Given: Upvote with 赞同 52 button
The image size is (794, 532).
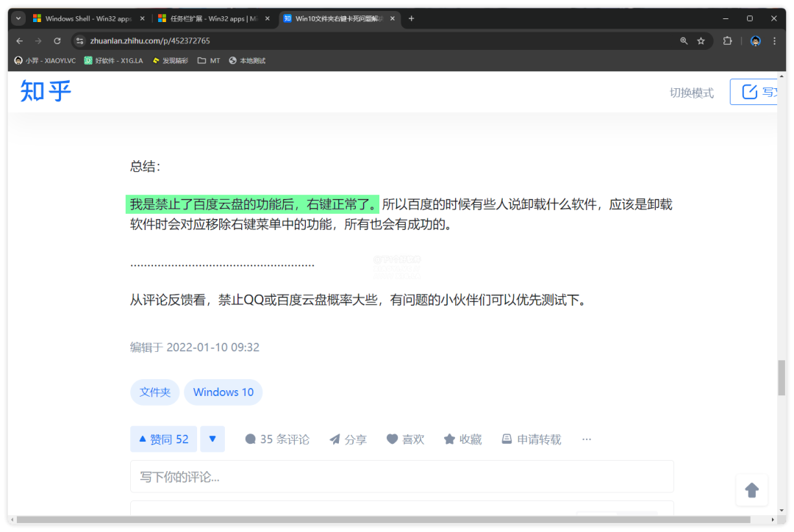Looking at the screenshot, I should pos(163,439).
